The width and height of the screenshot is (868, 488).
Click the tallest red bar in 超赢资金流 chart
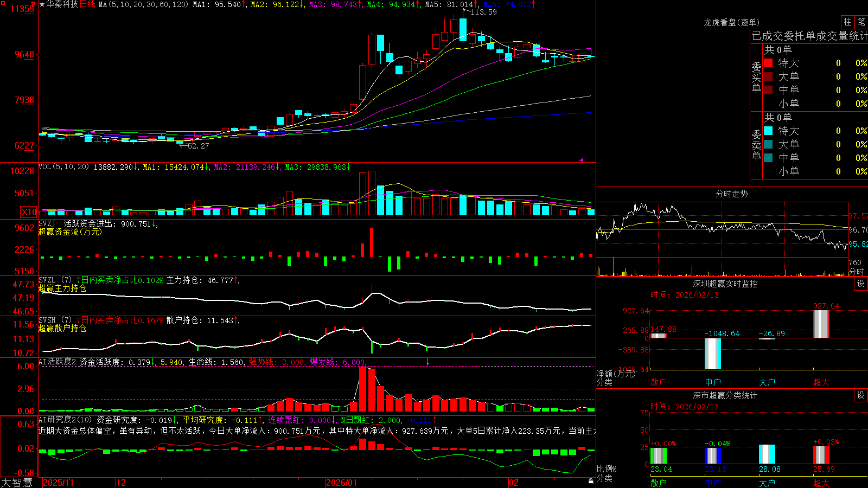pyautogui.click(x=372, y=242)
